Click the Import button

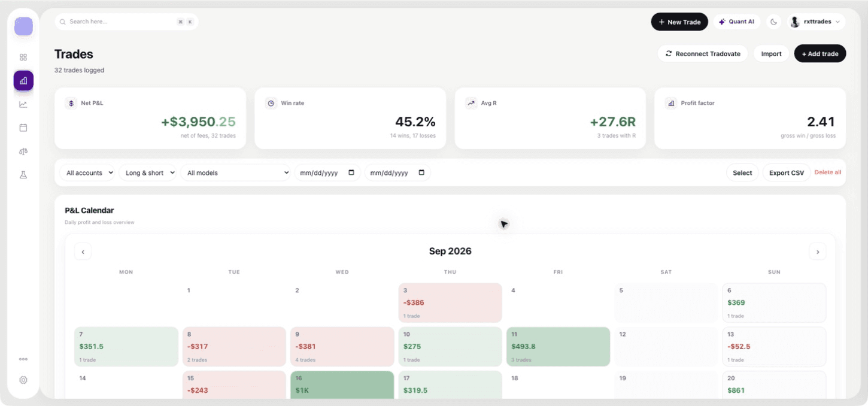[x=771, y=53]
